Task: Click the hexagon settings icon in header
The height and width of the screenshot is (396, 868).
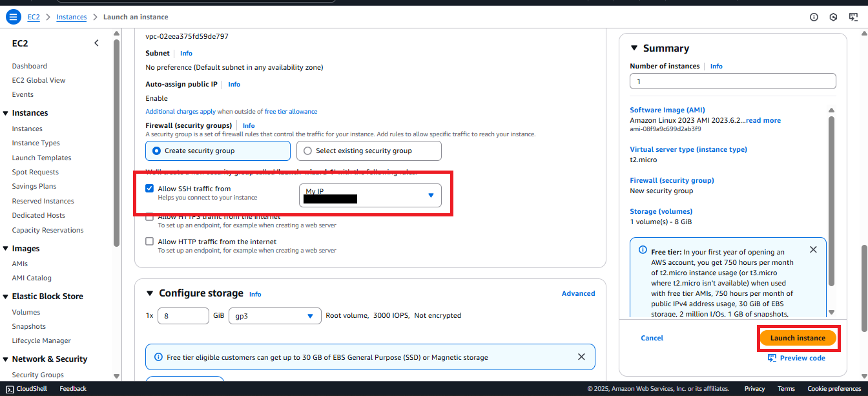Action: pos(834,17)
